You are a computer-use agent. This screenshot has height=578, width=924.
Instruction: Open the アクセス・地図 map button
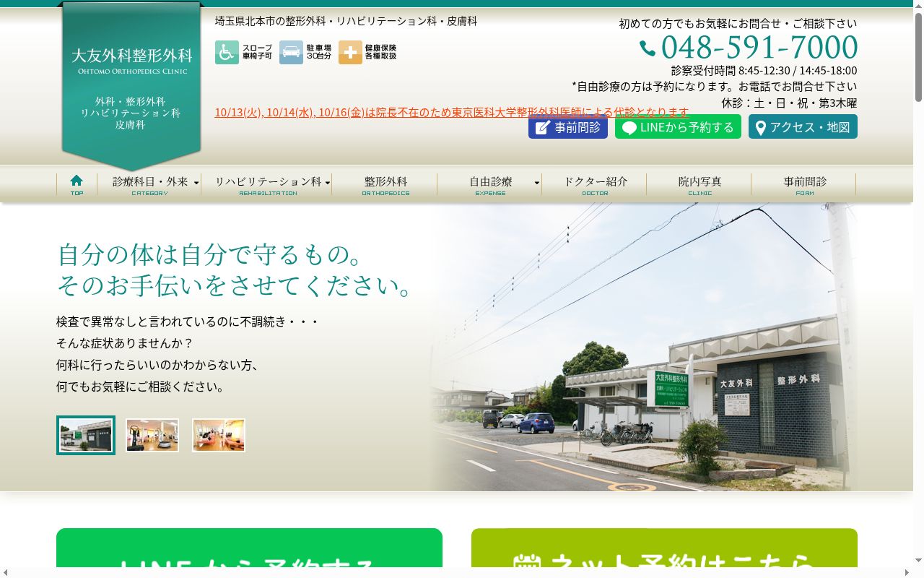(803, 126)
